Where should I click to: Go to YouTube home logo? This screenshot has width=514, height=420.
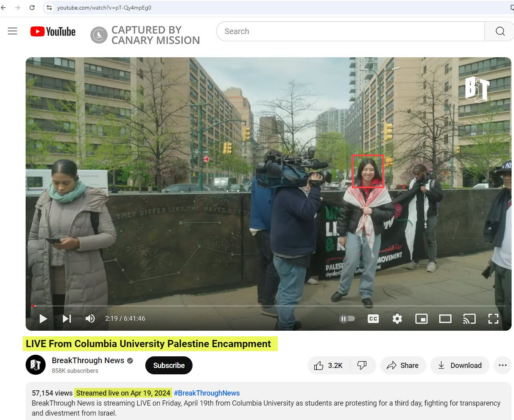[x=53, y=32]
